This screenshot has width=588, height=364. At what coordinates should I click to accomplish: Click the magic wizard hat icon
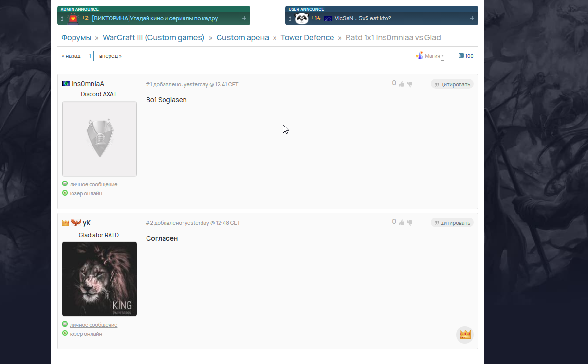click(420, 55)
